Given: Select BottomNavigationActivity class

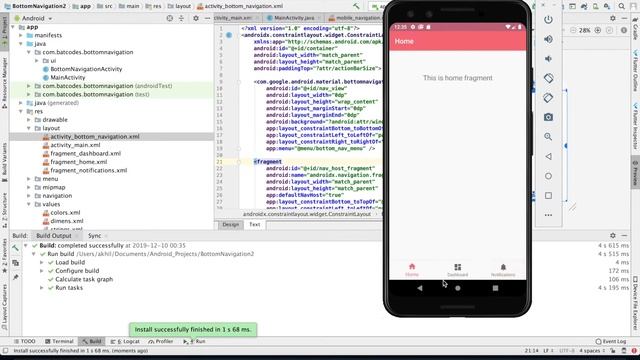Looking at the screenshot, I should [82, 69].
